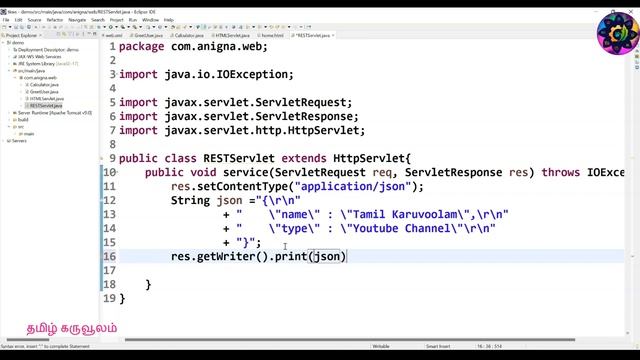640x360 pixels.
Task: Collapse the demo project node
Action: [x=3, y=42]
